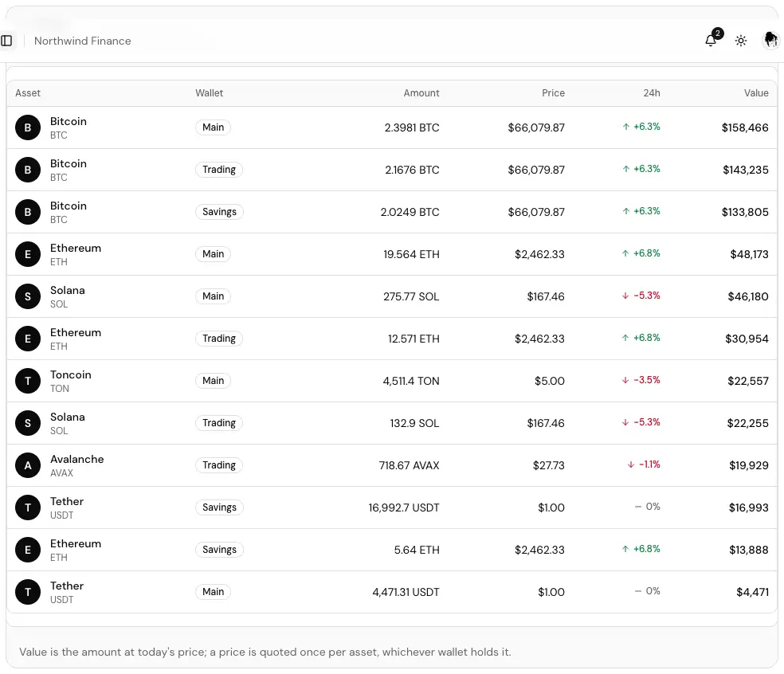784x674 pixels.
Task: Click the Avalanche asset name
Action: click(x=77, y=460)
